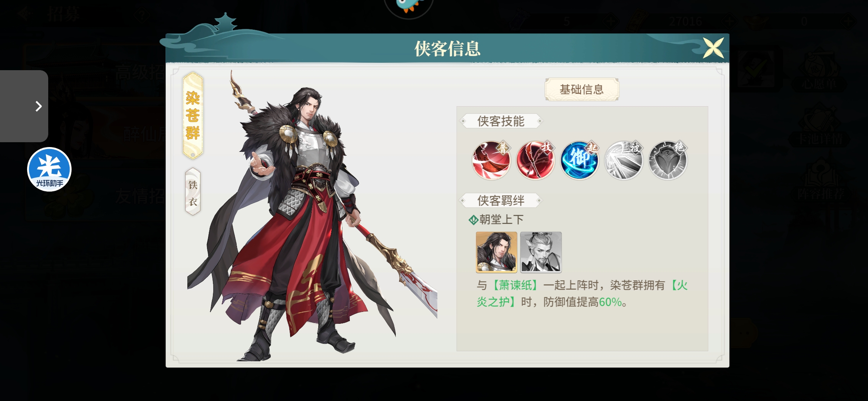Open the 光环助手 floating assistant icon
The width and height of the screenshot is (868, 401).
click(x=49, y=169)
